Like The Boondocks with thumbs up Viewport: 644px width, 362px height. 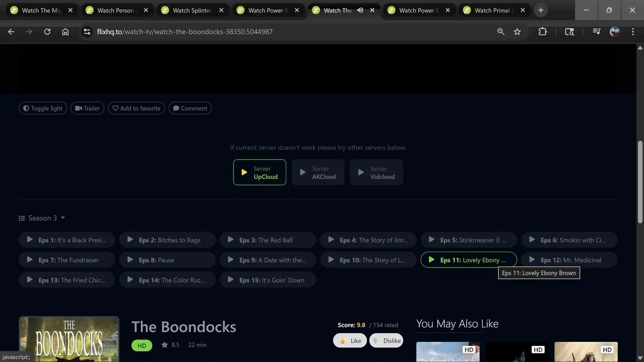click(350, 340)
